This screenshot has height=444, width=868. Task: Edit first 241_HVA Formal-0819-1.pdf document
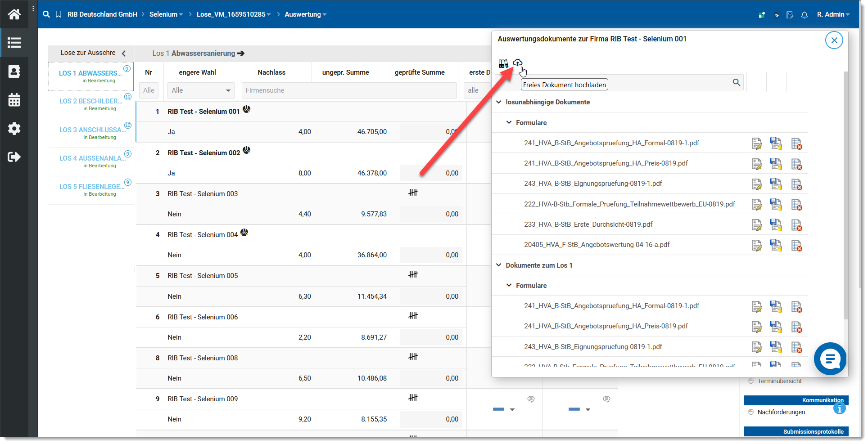757,144
